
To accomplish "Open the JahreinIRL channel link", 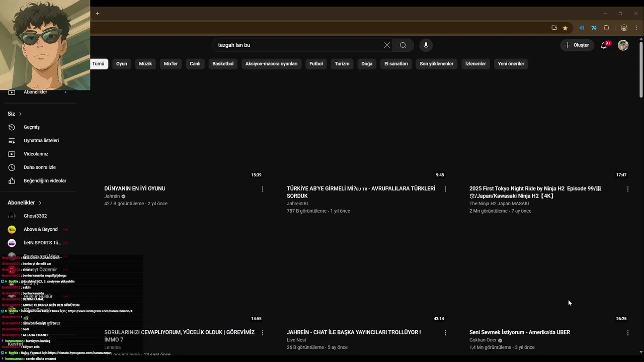I will coord(298,204).
